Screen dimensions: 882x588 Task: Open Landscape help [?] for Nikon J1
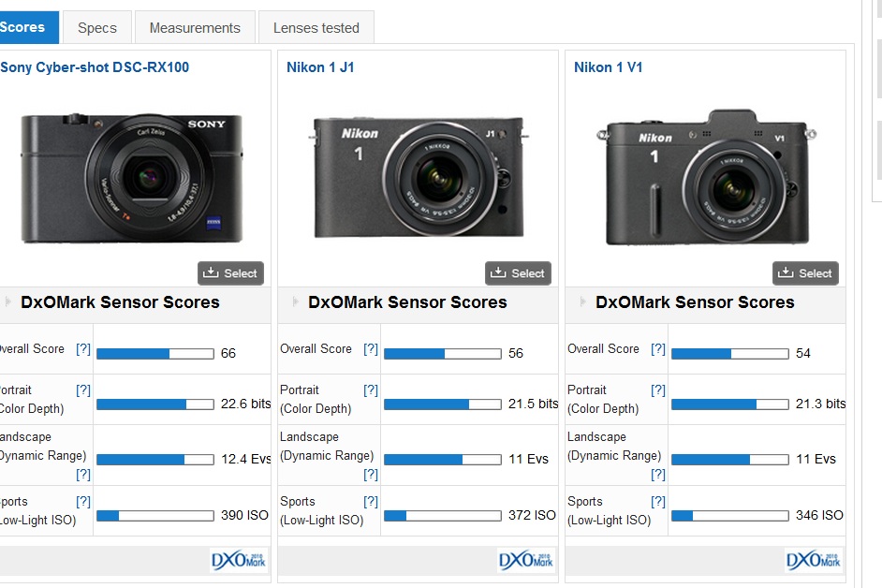(371, 475)
